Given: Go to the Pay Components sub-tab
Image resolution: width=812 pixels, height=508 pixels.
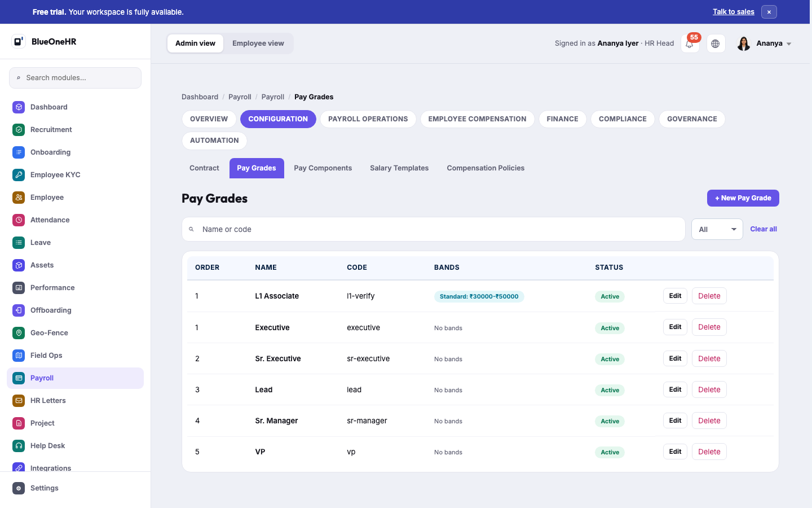Looking at the screenshot, I should (x=323, y=168).
